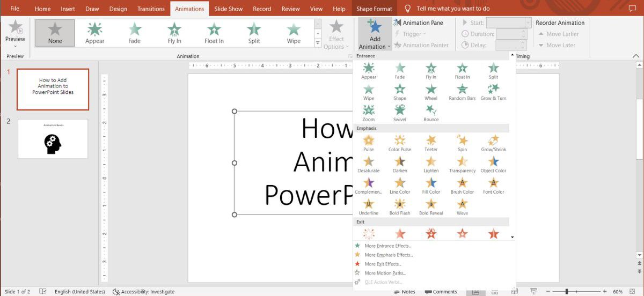Expand the ribbon animation gallery more arrow
The width and height of the screenshot is (644, 296).
point(318,43)
